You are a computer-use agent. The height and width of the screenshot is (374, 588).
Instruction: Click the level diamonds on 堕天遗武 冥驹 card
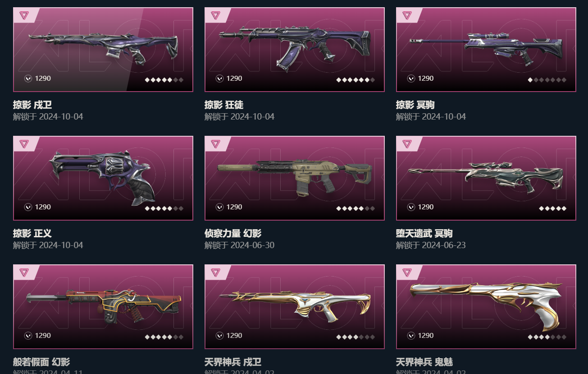(552, 208)
